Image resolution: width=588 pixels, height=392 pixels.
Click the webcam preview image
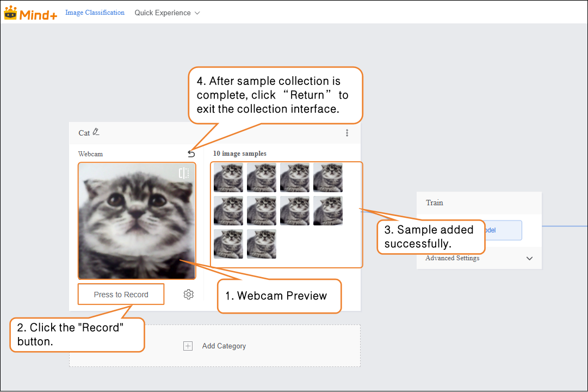click(137, 220)
